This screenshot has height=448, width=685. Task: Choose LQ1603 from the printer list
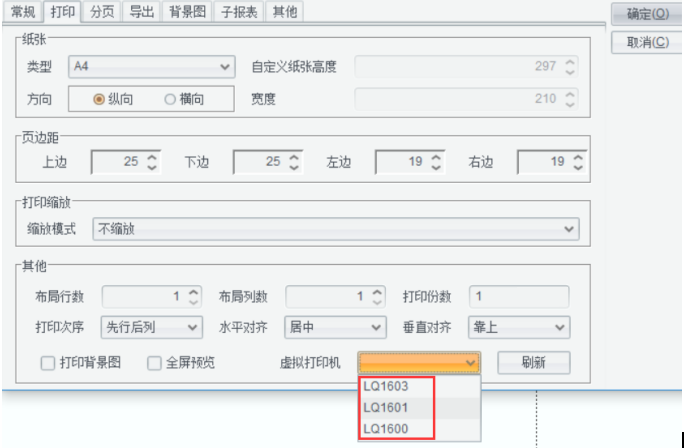386,387
